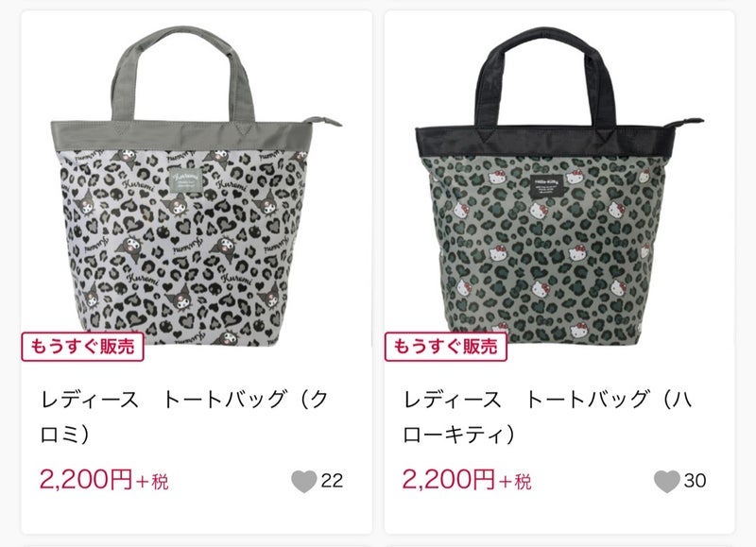The image size is (756, 547).
Task: Select the 2,200円 price on the Kuromi bag
Action: point(86,480)
